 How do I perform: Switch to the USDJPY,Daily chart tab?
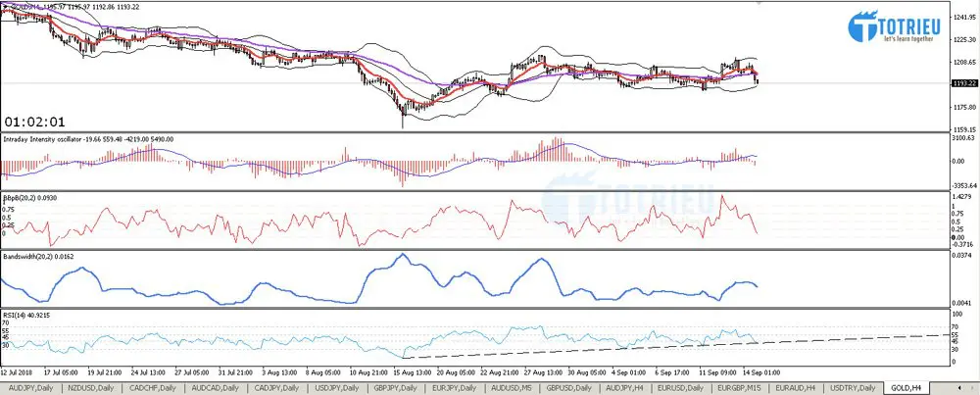pos(338,388)
